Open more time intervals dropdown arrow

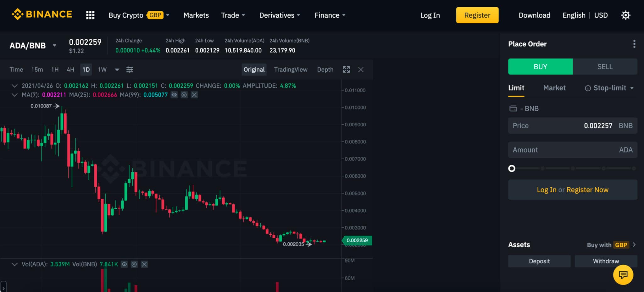point(117,69)
